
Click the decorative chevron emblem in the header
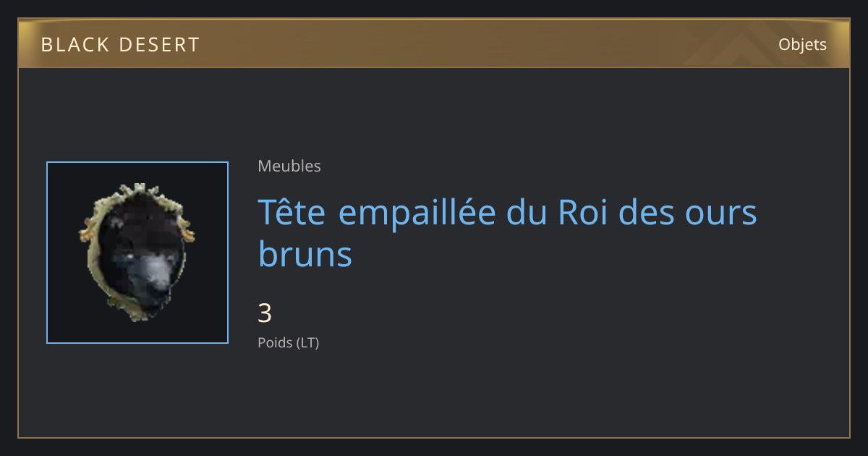coord(752,43)
